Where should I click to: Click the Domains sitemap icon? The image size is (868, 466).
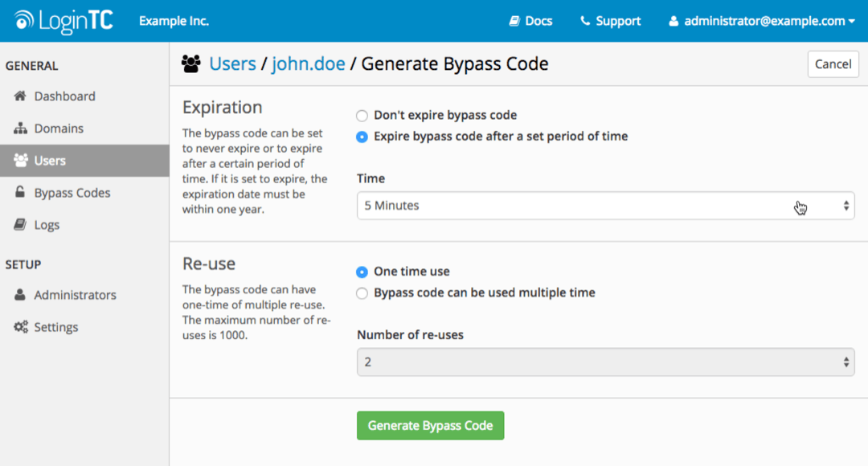20,128
